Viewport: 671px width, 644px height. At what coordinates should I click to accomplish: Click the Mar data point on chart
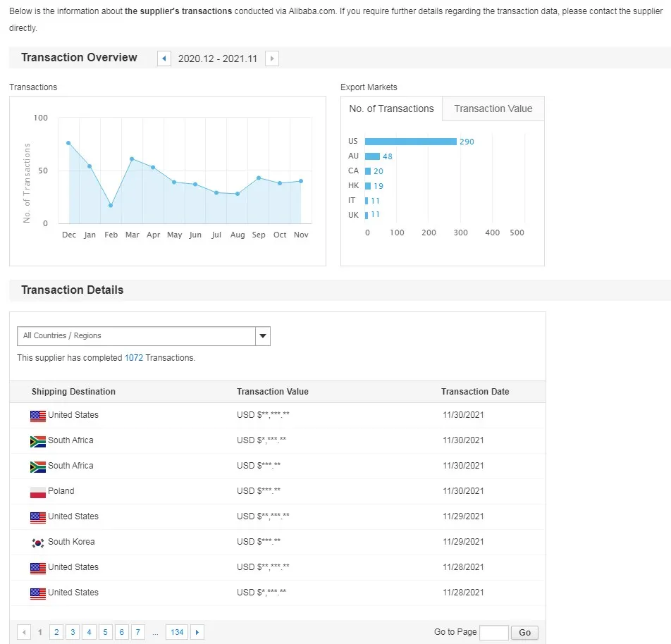[132, 159]
